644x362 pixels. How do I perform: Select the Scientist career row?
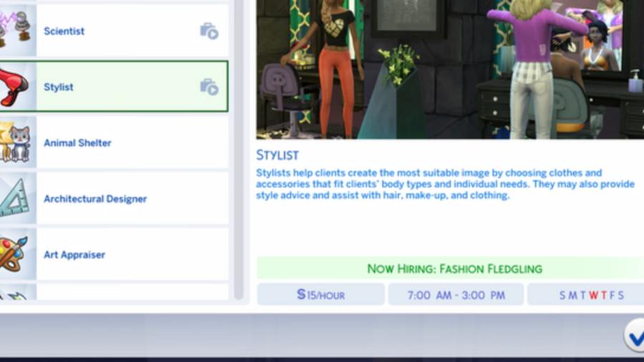coord(114,31)
